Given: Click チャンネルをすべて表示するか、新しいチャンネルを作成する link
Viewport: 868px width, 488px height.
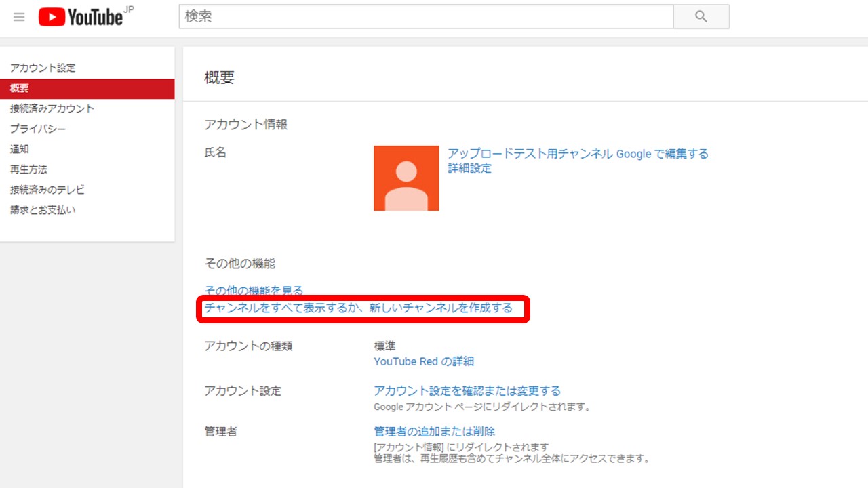Looking at the screenshot, I should tap(359, 308).
